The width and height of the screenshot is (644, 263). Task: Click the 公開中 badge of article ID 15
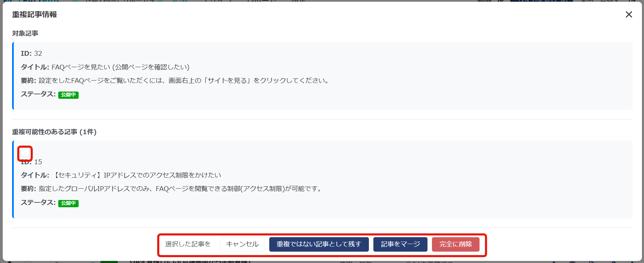(68, 203)
